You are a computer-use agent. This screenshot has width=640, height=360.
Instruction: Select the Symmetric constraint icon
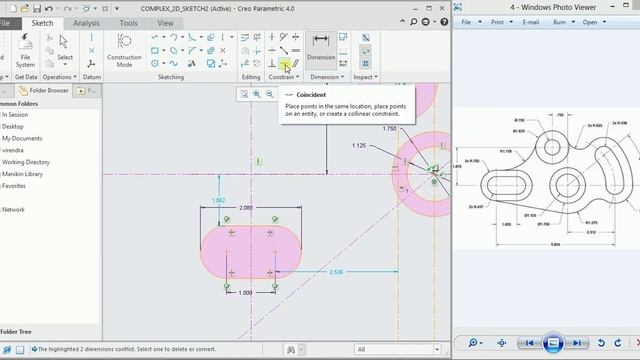click(296, 37)
